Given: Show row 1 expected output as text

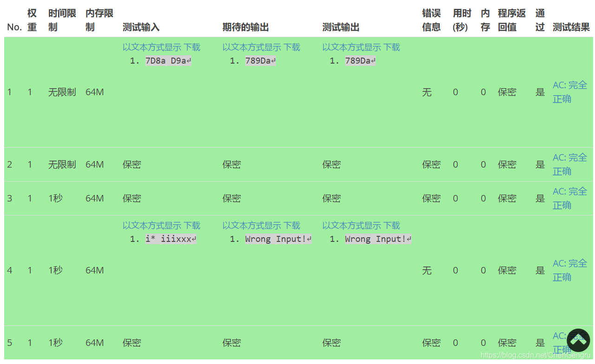Looking at the screenshot, I should [x=252, y=47].
